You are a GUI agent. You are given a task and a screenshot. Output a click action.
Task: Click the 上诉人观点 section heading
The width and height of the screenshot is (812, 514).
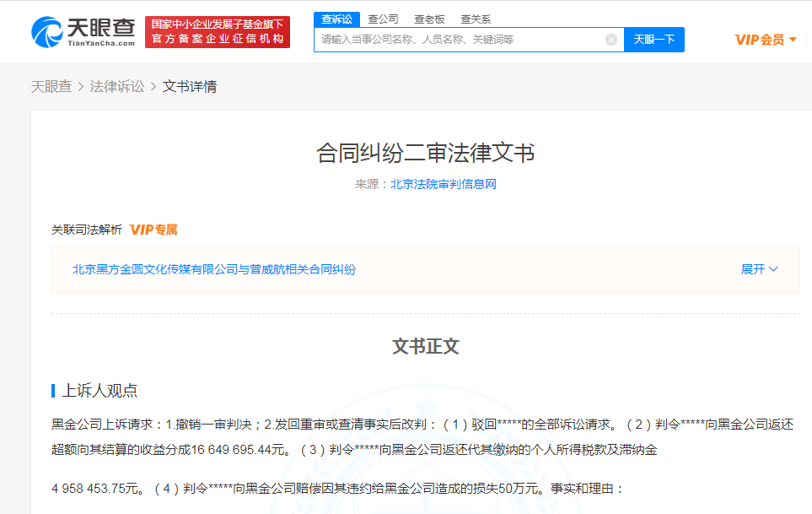click(x=99, y=391)
